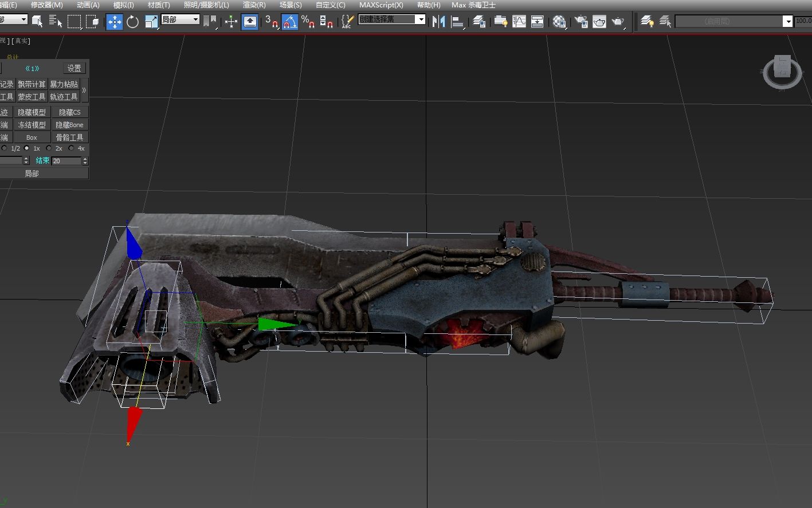This screenshot has height=508, width=812.
Task: Click the 飘带计算 button
Action: click(32, 84)
